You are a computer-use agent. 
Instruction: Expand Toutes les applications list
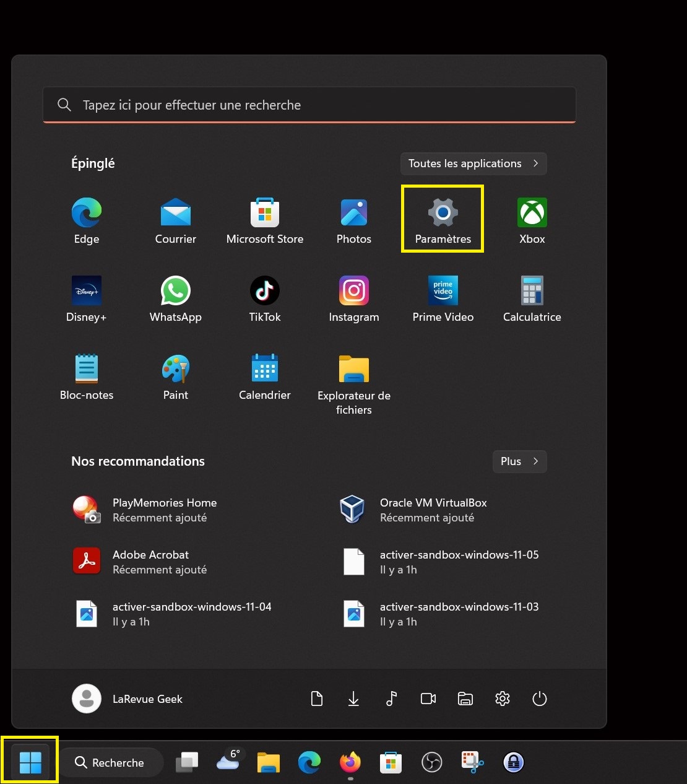tap(473, 163)
